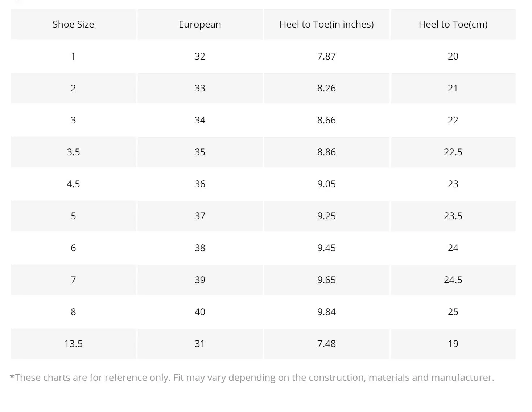Click the European size 39 cell

(x=200, y=280)
